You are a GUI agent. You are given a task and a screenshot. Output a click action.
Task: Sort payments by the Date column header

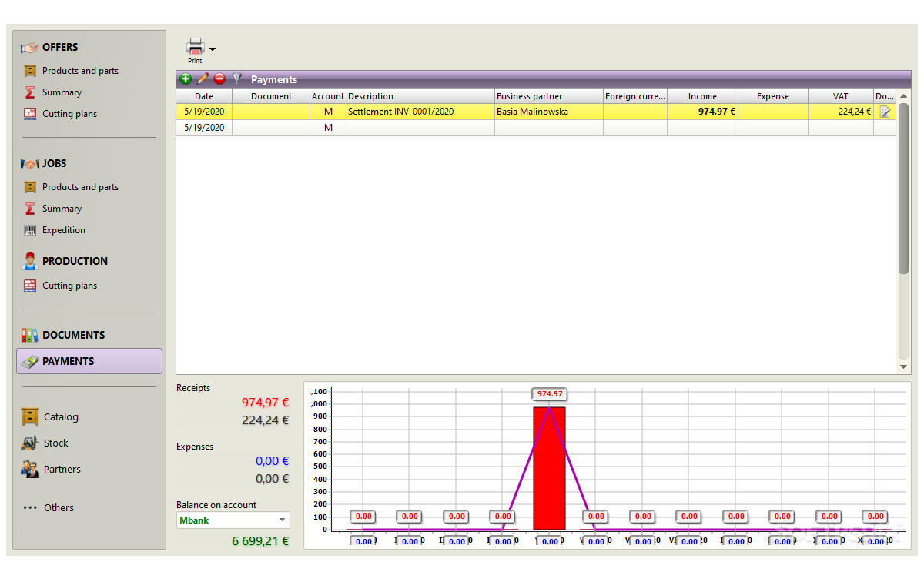[204, 96]
